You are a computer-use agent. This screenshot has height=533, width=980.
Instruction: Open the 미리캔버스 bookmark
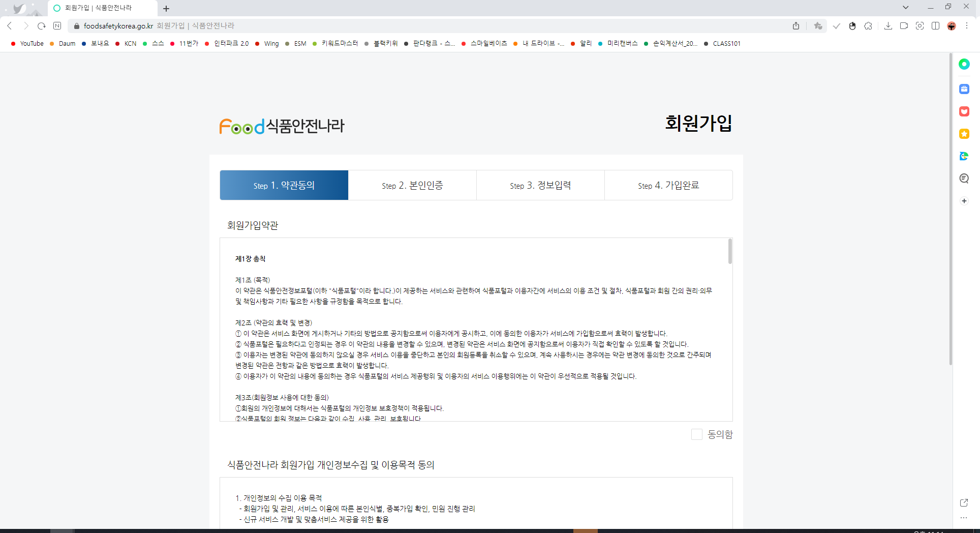(618, 44)
